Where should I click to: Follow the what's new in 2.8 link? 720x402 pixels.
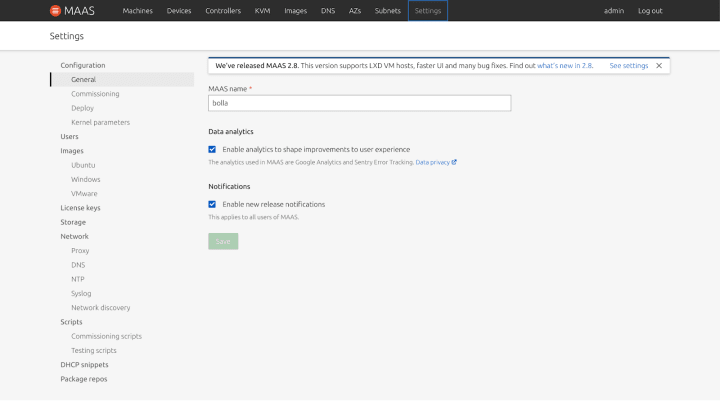tap(564, 66)
